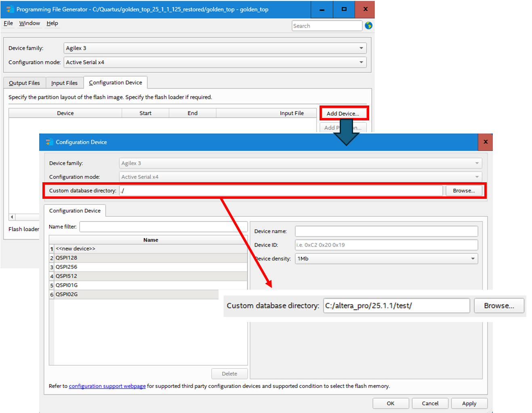Click the globe icon beside Search
Screen dimensions: 532x413
coord(368,25)
